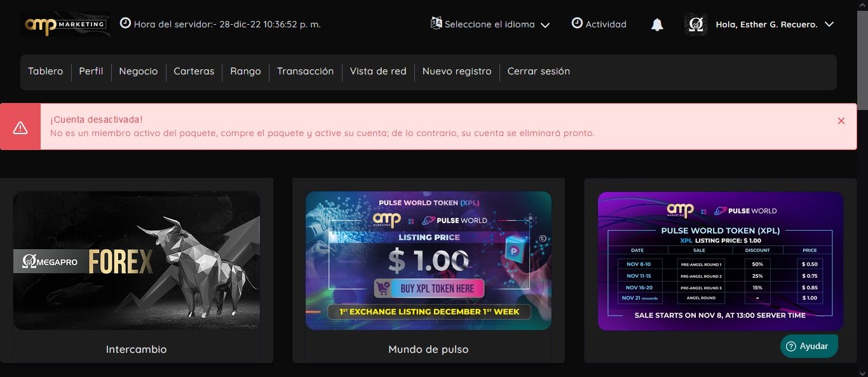The width and height of the screenshot is (868, 377).
Task: Select Vista de red menu item
Action: point(378,71)
